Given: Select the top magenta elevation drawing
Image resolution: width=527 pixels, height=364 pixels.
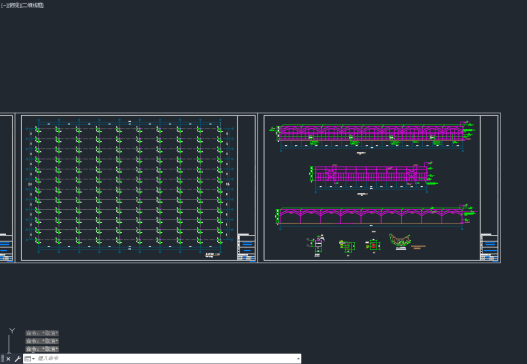Looking at the screenshot, I should click(x=372, y=137).
